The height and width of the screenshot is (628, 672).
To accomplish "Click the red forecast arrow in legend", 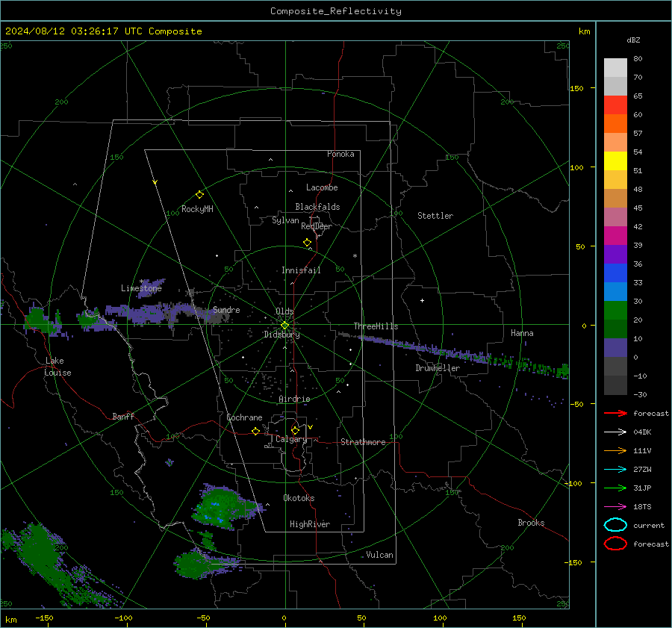I will click(615, 413).
